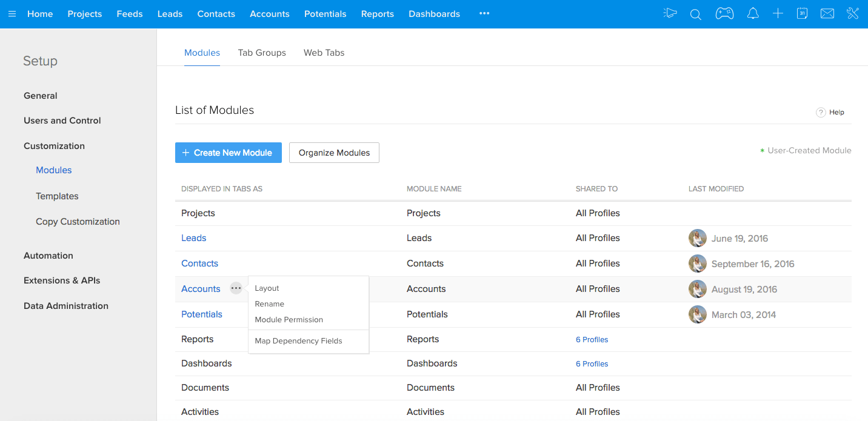Open setup with the wrench tools icon
Image resolution: width=868 pixels, height=421 pixels.
click(853, 13)
